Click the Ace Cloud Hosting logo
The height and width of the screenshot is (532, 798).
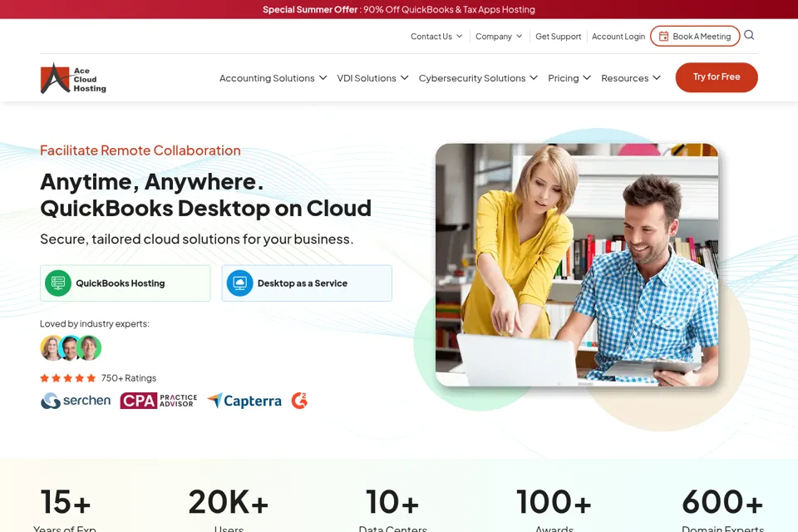pos(73,78)
